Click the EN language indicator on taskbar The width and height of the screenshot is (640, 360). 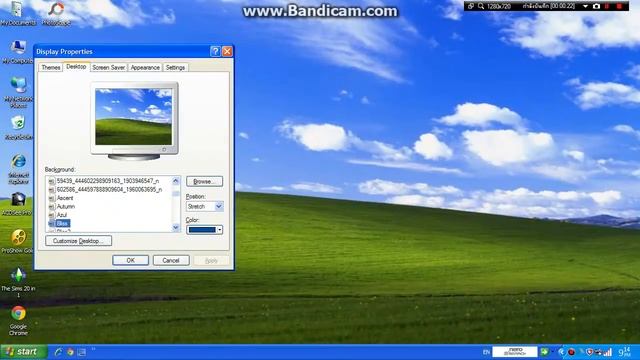coord(486,352)
